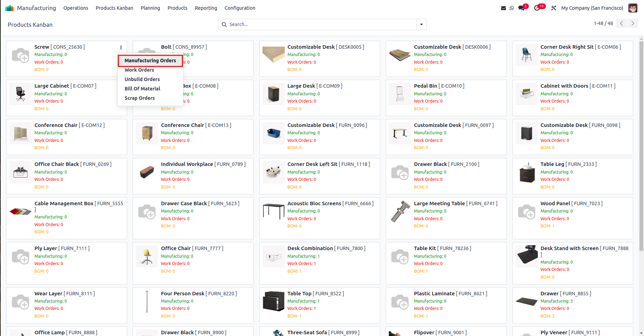Screen dimensions: 644x336
Task: Open the Manufacturing app home icon
Action: [x=10, y=8]
